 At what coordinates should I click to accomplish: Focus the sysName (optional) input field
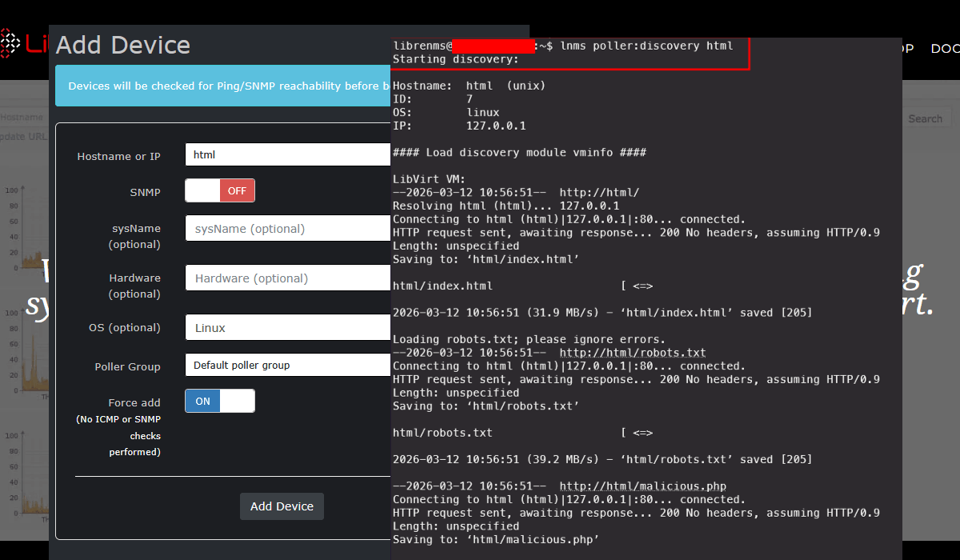pyautogui.click(x=288, y=228)
